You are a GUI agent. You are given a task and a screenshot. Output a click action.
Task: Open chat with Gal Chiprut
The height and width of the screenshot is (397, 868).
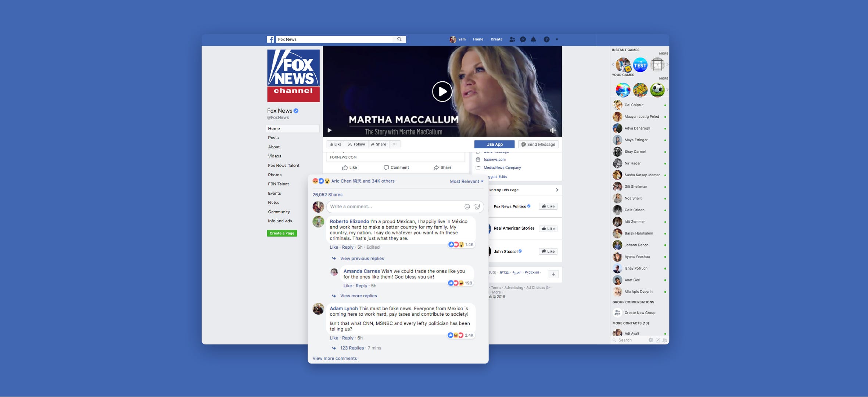640,105
